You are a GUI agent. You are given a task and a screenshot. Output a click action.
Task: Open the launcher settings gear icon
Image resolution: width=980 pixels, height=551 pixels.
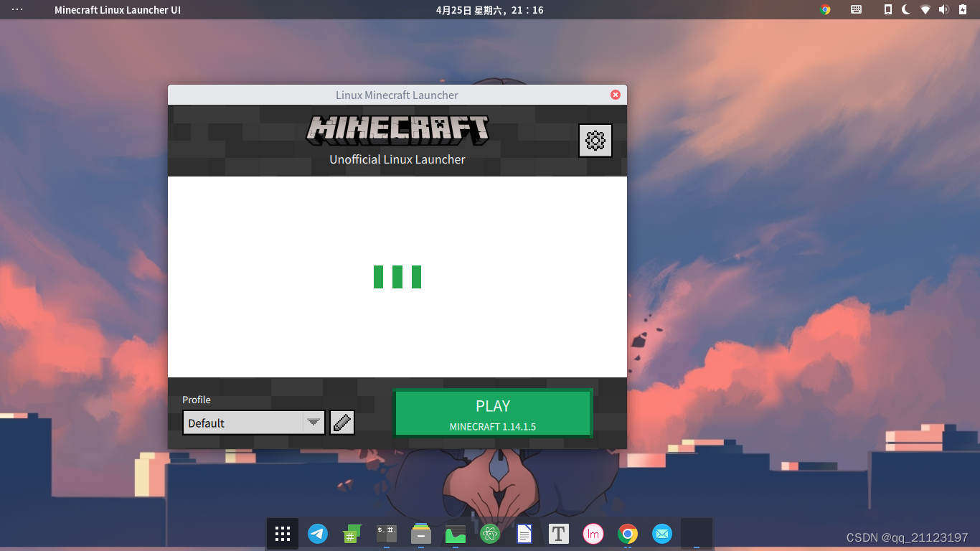pyautogui.click(x=595, y=140)
